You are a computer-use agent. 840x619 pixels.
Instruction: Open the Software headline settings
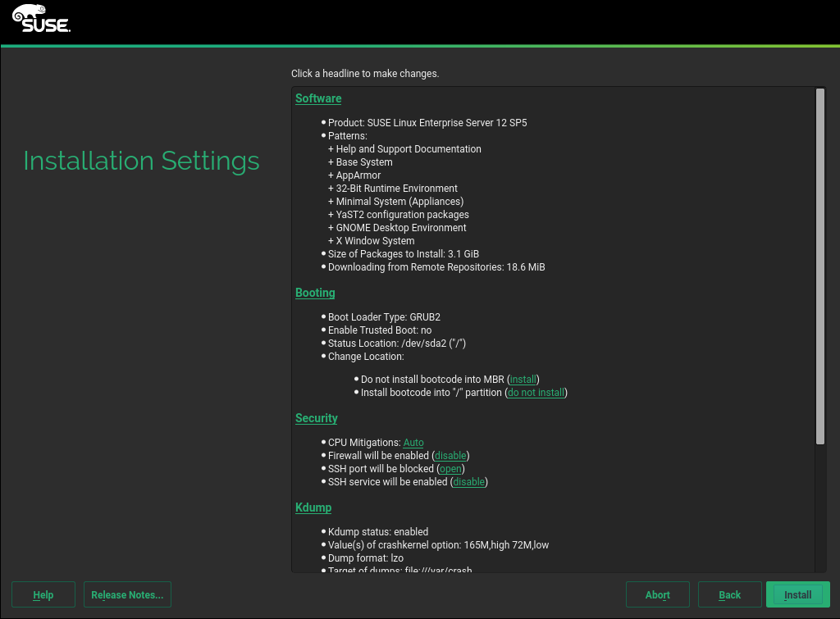point(318,98)
